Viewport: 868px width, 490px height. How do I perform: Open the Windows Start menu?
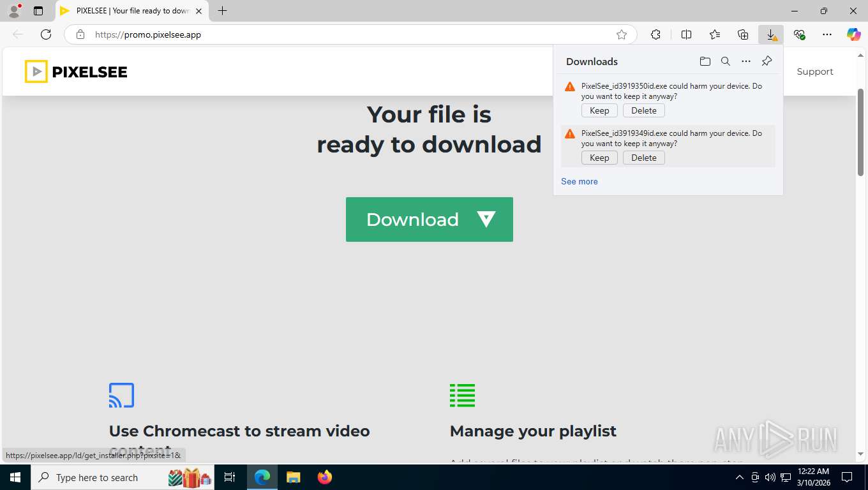(x=15, y=477)
